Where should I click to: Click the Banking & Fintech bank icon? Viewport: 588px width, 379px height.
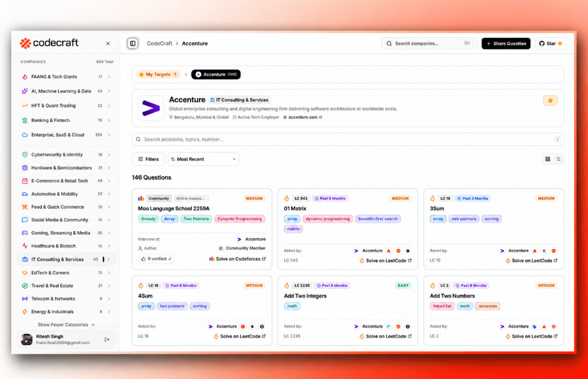(x=25, y=121)
